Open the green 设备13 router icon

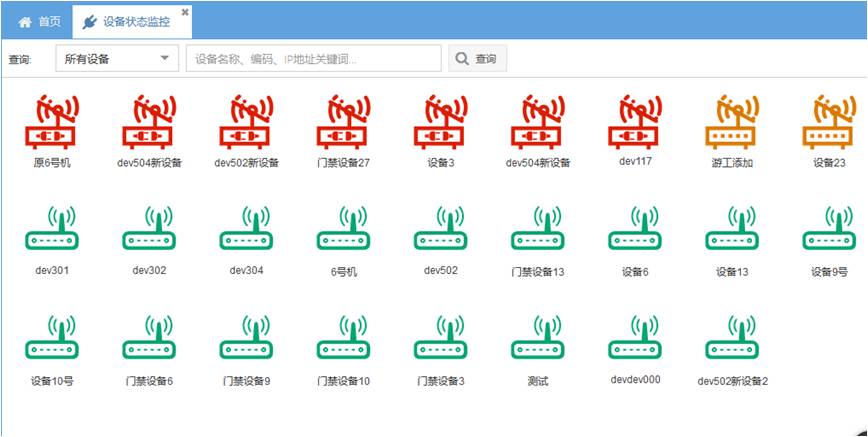pyautogui.click(x=732, y=228)
